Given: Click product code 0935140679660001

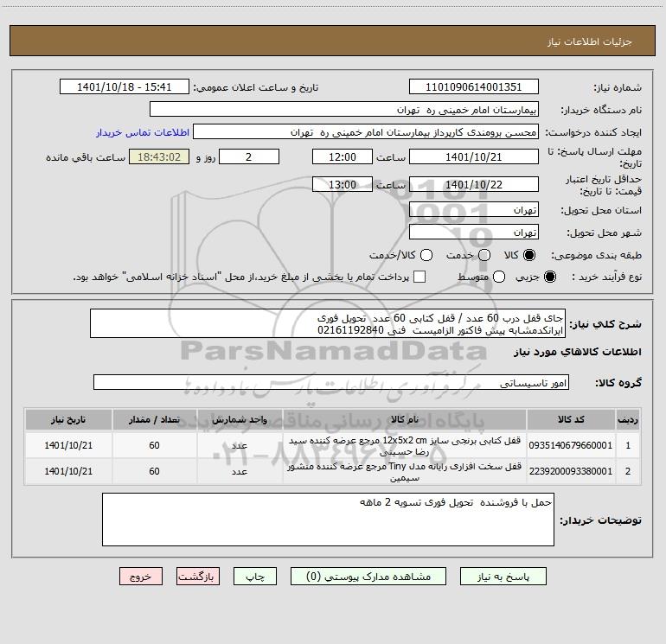Looking at the screenshot, I should [x=571, y=445].
